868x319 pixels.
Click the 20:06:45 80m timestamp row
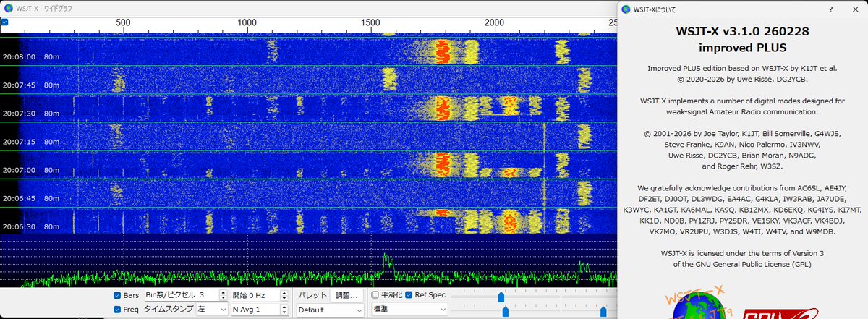31,198
